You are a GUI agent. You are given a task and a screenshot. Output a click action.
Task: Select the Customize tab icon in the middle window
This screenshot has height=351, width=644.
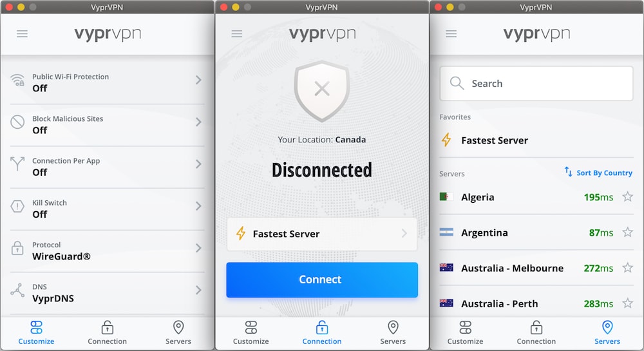251,328
